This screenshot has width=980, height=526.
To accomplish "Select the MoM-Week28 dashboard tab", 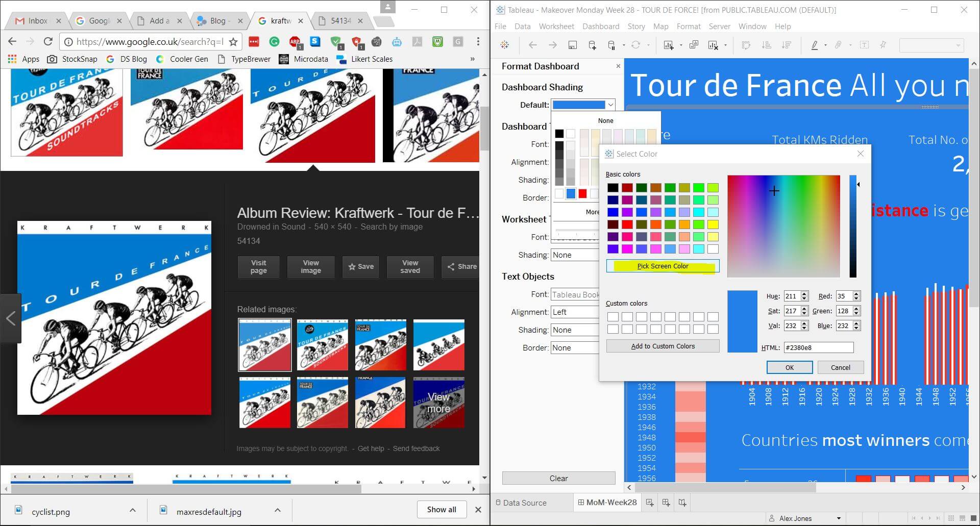I will pos(607,503).
